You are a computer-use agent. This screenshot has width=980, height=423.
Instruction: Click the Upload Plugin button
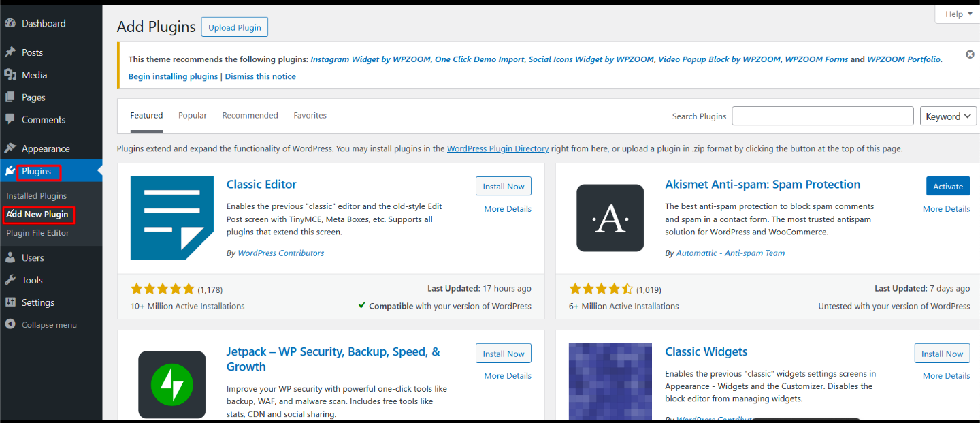[235, 27]
